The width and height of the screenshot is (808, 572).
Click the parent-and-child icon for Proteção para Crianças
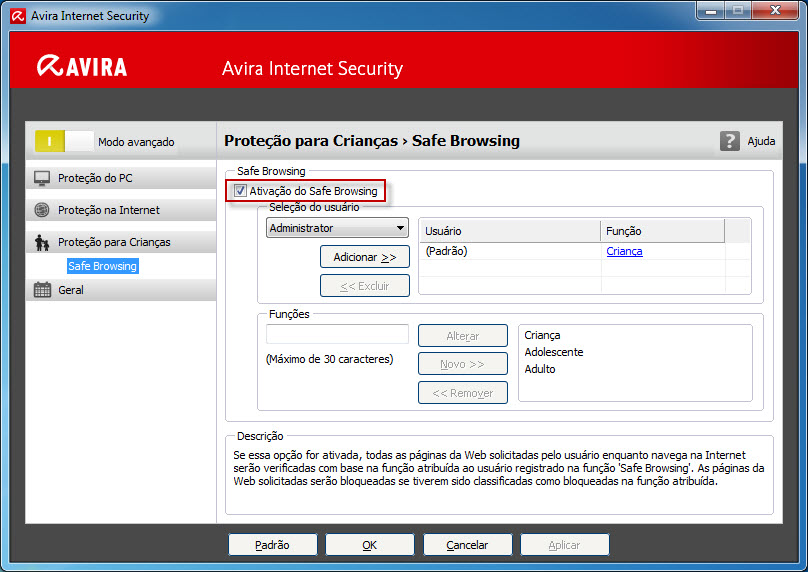tap(42, 242)
